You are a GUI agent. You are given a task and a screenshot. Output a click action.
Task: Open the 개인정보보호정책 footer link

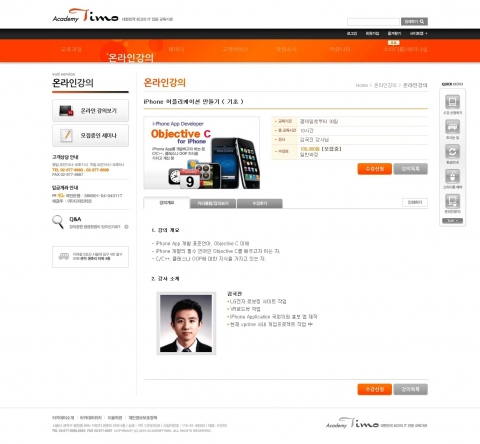(x=143, y=418)
